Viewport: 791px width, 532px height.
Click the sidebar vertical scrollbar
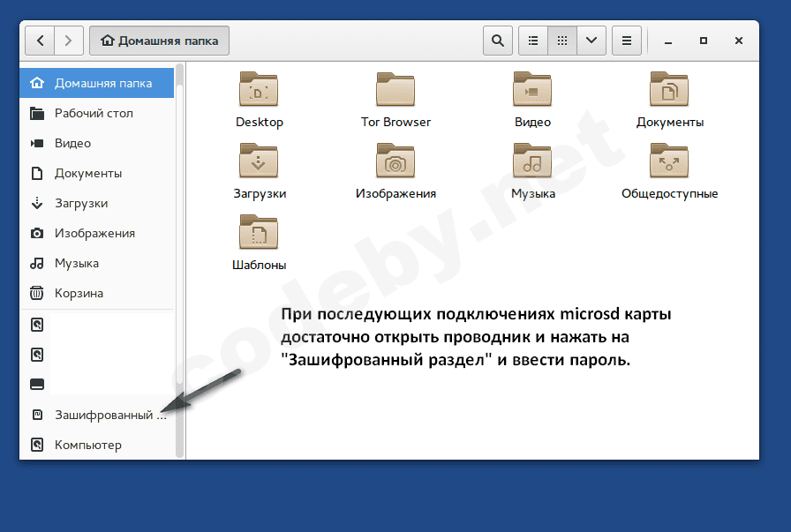tap(180, 265)
